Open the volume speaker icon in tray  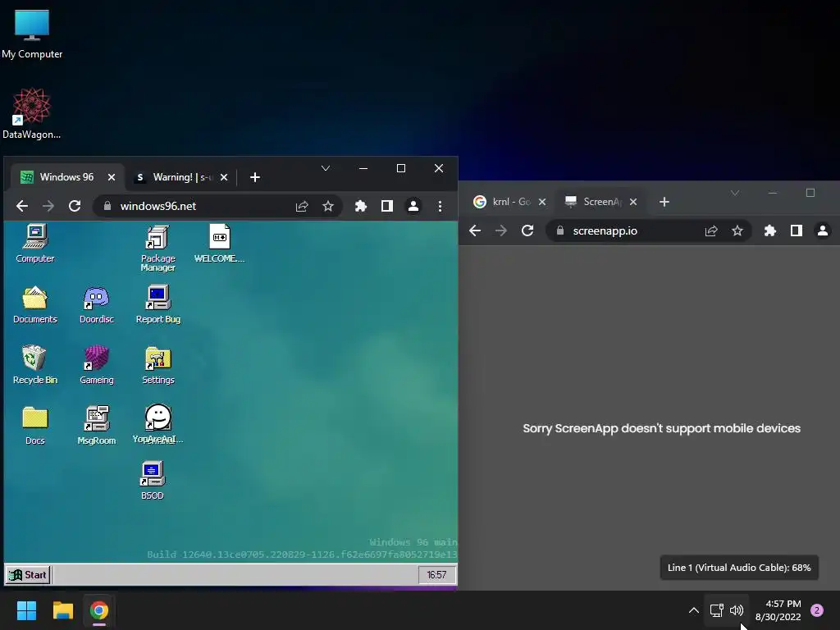tap(737, 610)
